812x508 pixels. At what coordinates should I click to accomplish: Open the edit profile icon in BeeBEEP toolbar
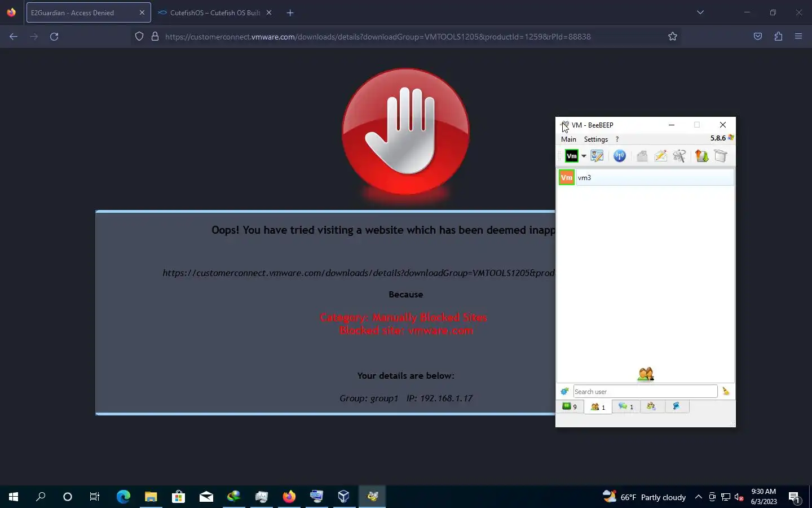click(597, 156)
